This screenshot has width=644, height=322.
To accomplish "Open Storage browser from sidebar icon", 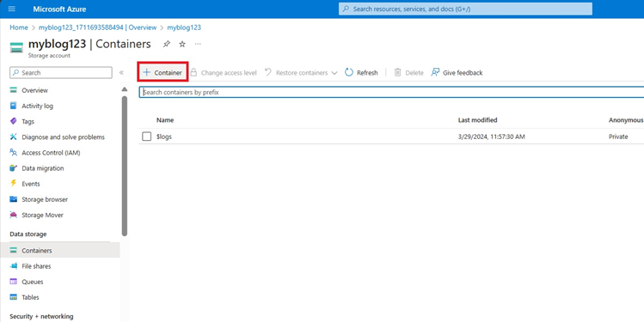I will (14, 199).
